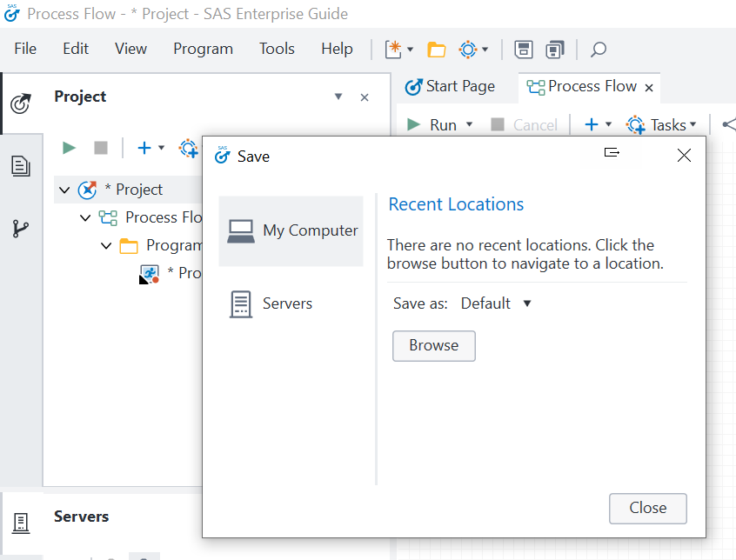Open the Run dropdown arrow

coord(468,124)
